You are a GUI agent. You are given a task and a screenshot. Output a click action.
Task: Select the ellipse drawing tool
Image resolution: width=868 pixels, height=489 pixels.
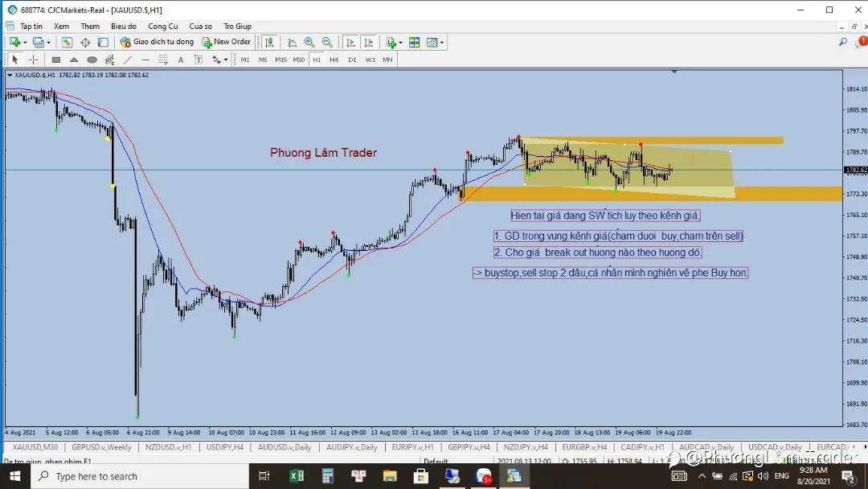click(92, 60)
